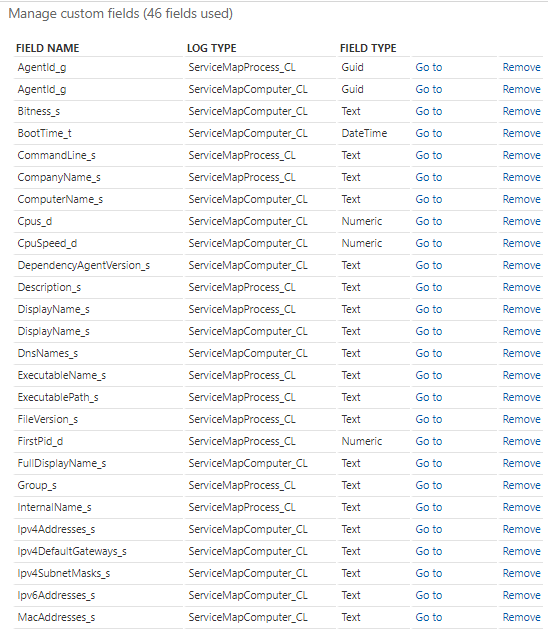Go to Ipv6Addresses_s field
The width and height of the screenshot is (548, 631).
point(429,595)
